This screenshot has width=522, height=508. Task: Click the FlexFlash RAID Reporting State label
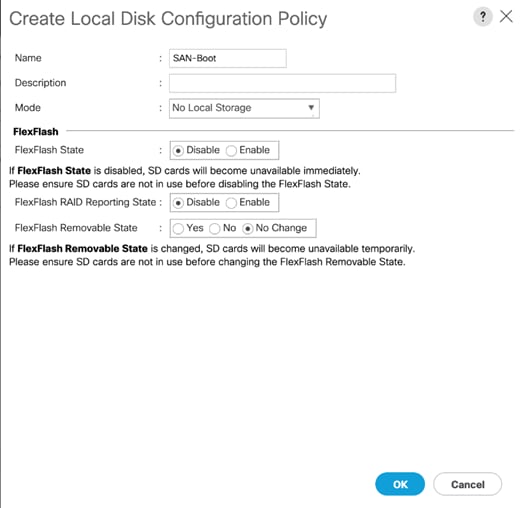85,202
